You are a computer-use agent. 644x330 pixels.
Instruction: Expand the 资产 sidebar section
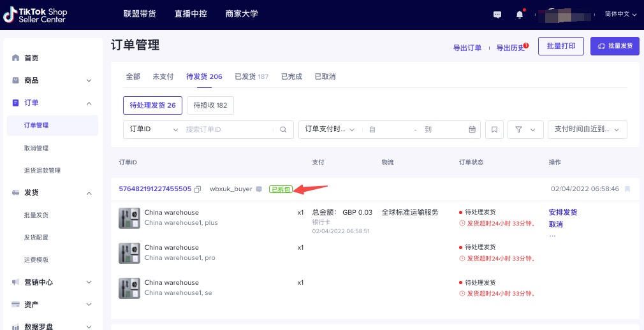89,305
